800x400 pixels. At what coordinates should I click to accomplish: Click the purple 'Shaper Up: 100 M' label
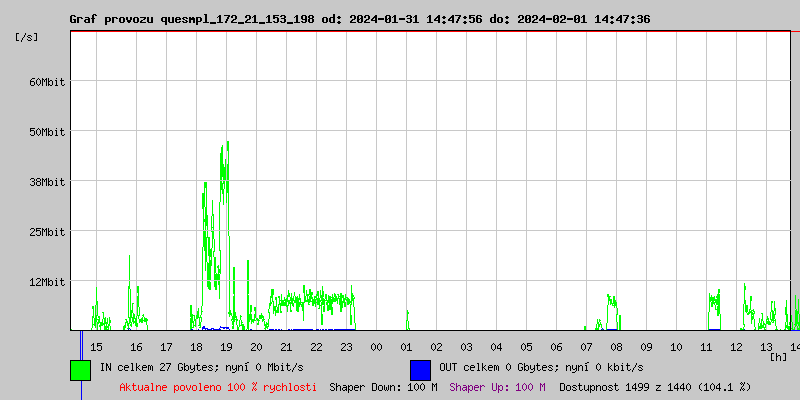(x=497, y=387)
